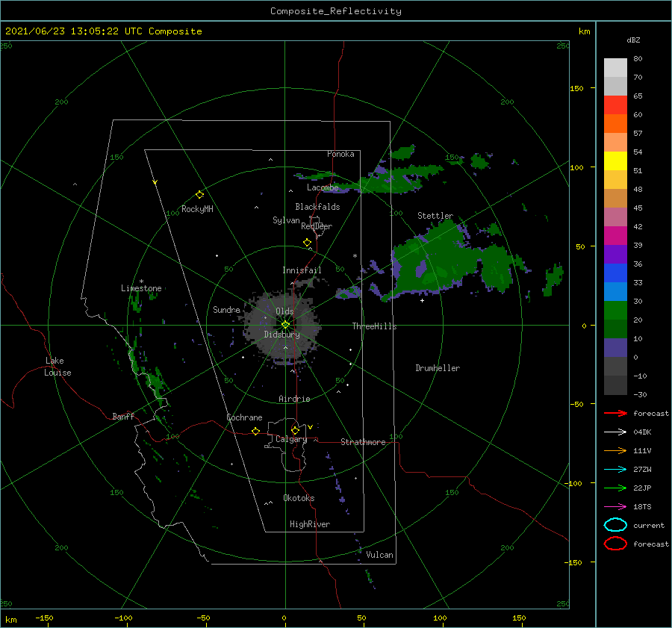
Task: Click the Limestone label
Action: (x=141, y=288)
